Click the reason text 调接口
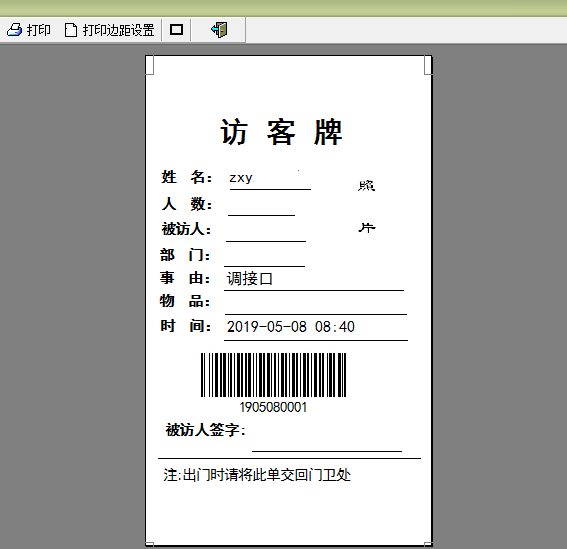The height and width of the screenshot is (549, 567). point(250,279)
